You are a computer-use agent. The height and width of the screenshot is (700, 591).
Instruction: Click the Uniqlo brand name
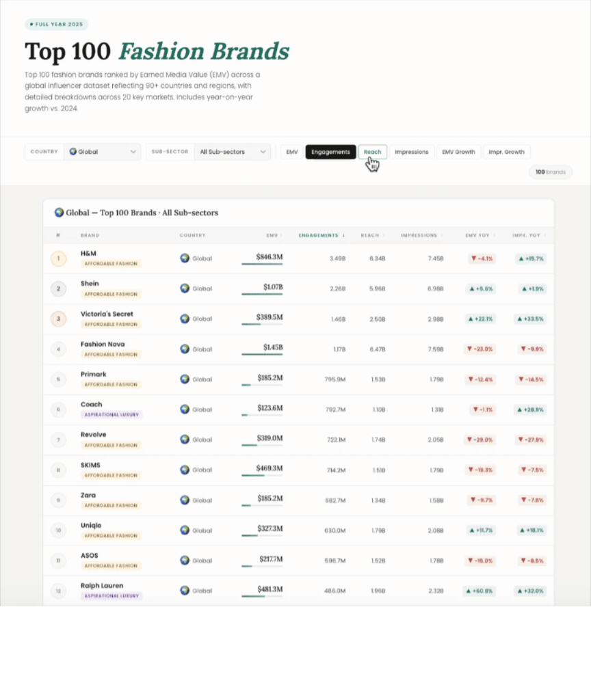(91, 525)
